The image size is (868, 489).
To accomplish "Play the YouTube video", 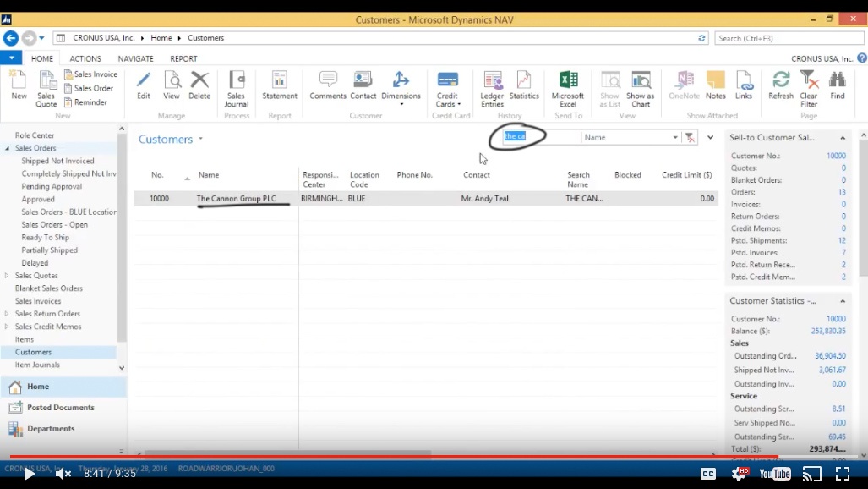I will click(29, 474).
